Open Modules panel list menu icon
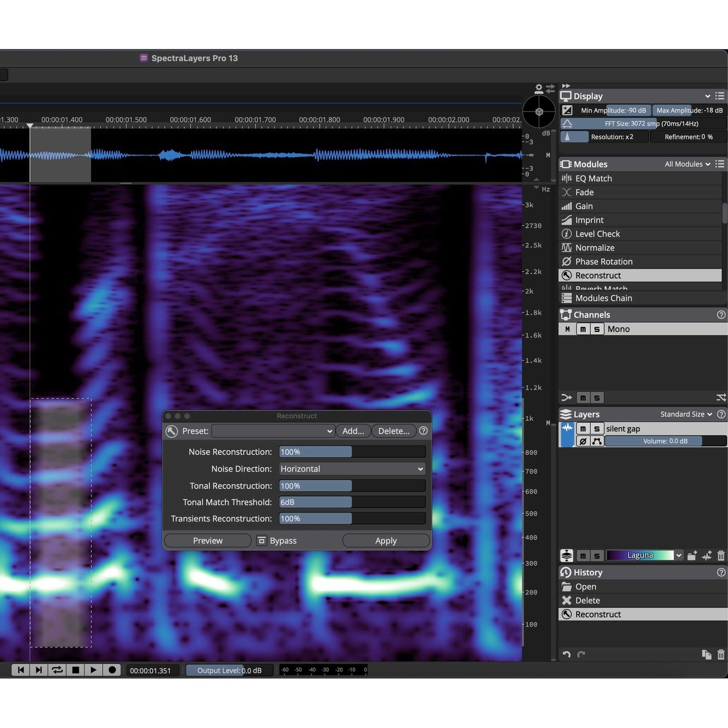Image resolution: width=728 pixels, height=728 pixels. [x=720, y=164]
